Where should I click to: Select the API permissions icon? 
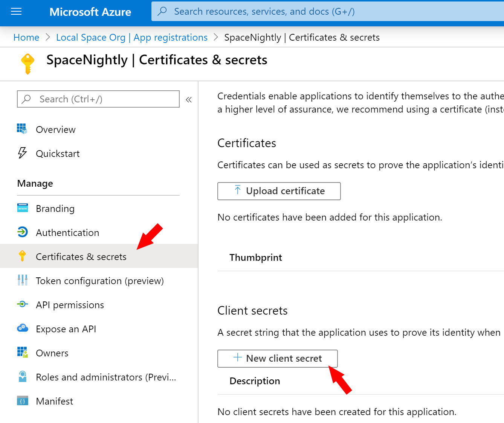(22, 304)
